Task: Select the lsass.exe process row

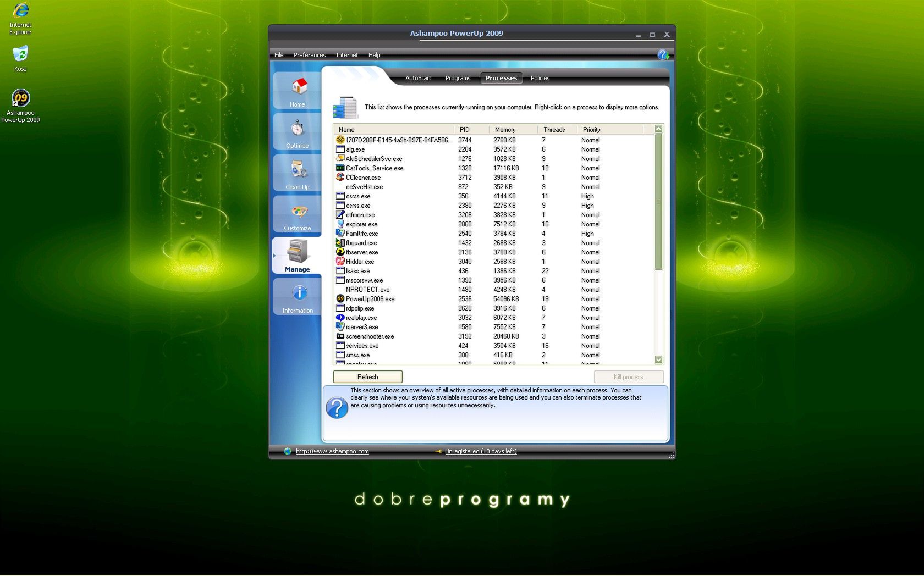Action: tap(493, 270)
